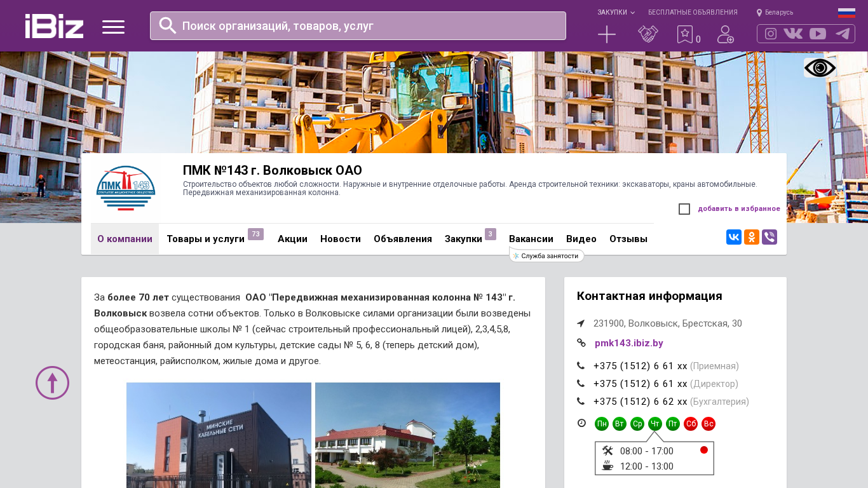
Task: Click the scroll-to-top arrow circle
Action: point(52,383)
